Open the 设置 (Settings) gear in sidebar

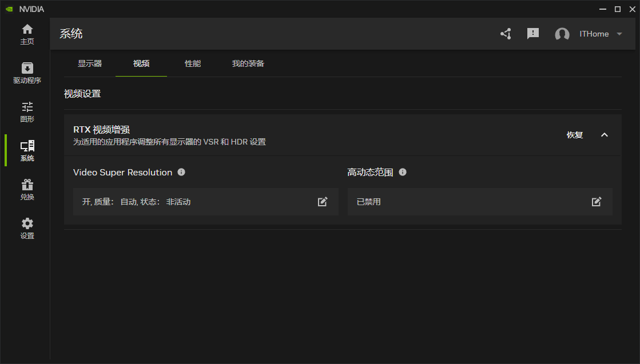click(27, 228)
